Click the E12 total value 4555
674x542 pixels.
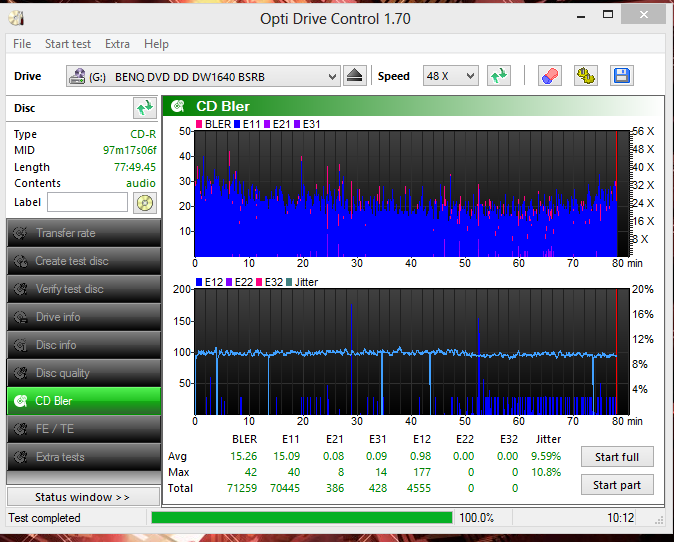click(419, 488)
